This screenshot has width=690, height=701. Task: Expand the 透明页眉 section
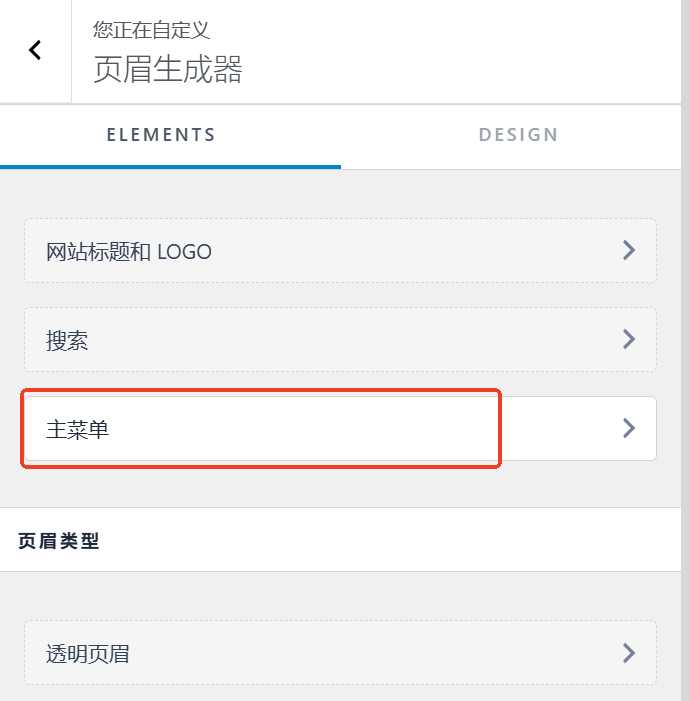point(340,653)
